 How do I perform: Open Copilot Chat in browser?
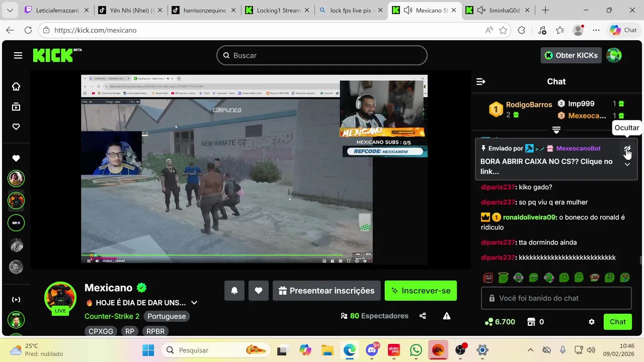tap(624, 30)
